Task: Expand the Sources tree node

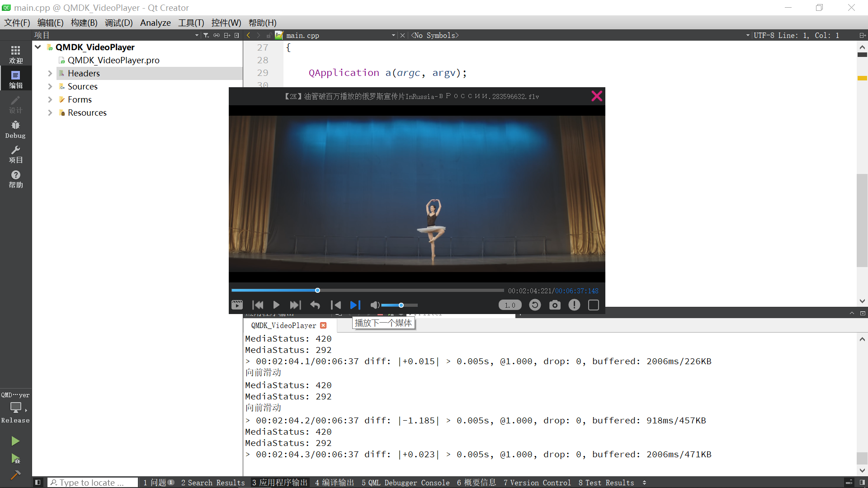Action: [50, 86]
